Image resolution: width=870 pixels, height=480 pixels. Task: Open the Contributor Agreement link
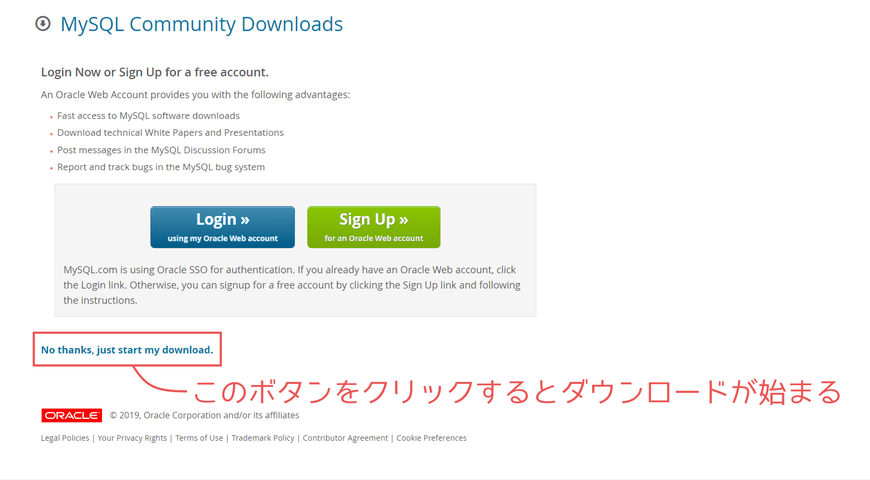point(345,438)
